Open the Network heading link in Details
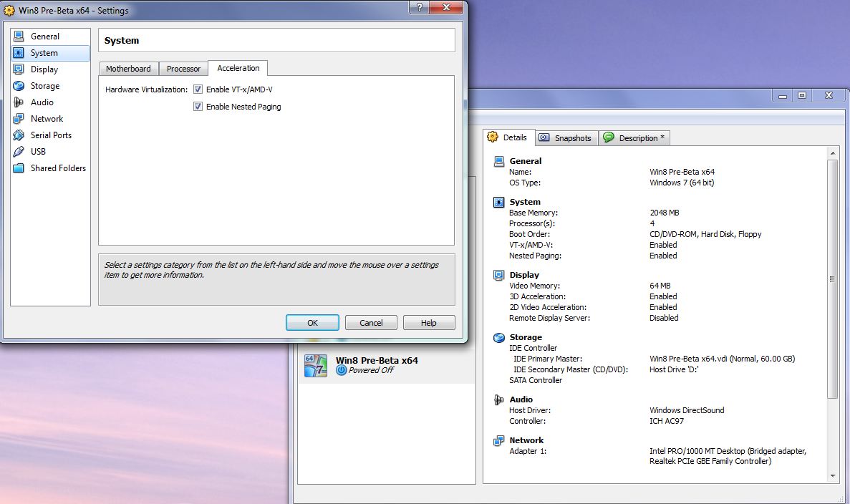This screenshot has width=850, height=504. [526, 440]
